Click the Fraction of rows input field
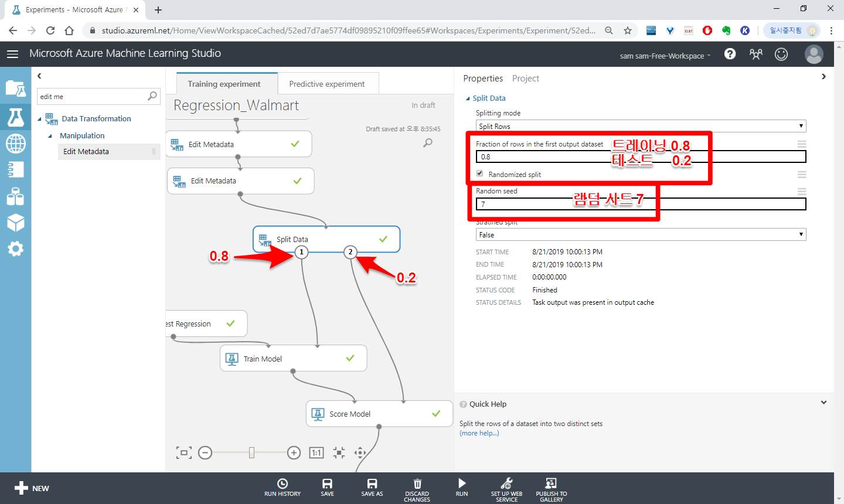Screen dimensions: 844x504 [x=641, y=156]
